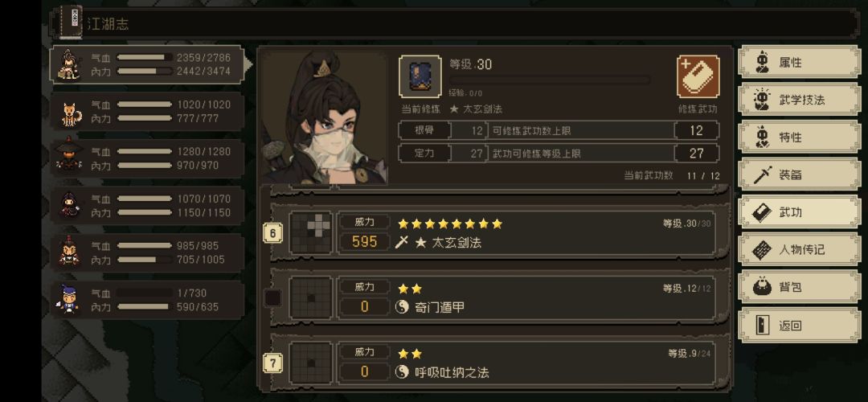Click the experience progress bar
This screenshot has height=402, width=868.
tap(549, 80)
